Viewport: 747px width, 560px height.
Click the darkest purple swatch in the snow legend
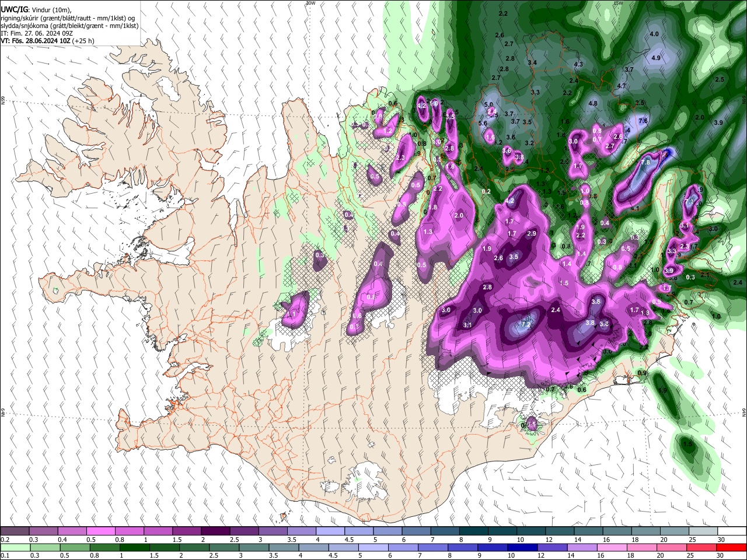pos(215,531)
